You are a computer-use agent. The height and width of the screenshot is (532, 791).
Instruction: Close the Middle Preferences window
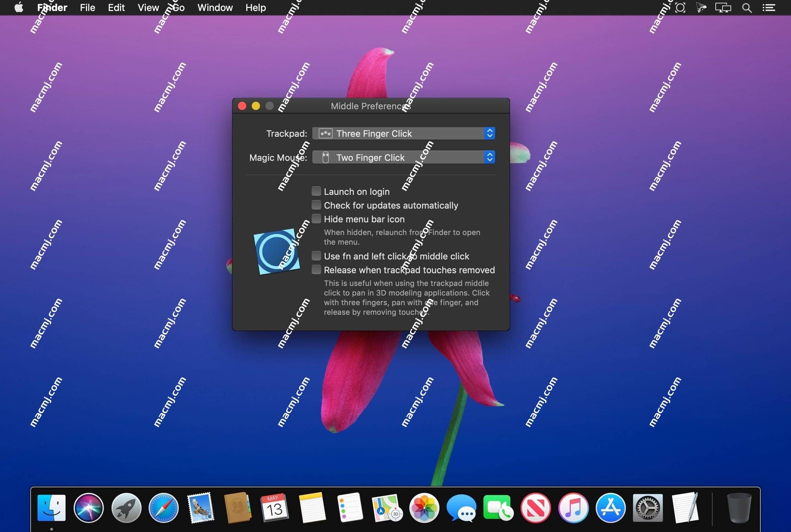[242, 106]
